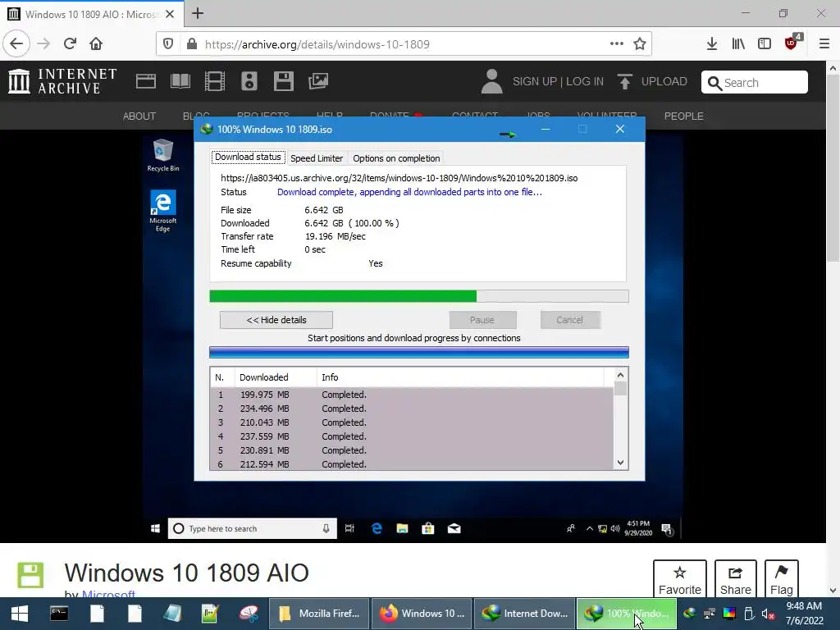Select connection row 4 237.559 MB
The width and height of the screenshot is (840, 630).
click(412, 436)
